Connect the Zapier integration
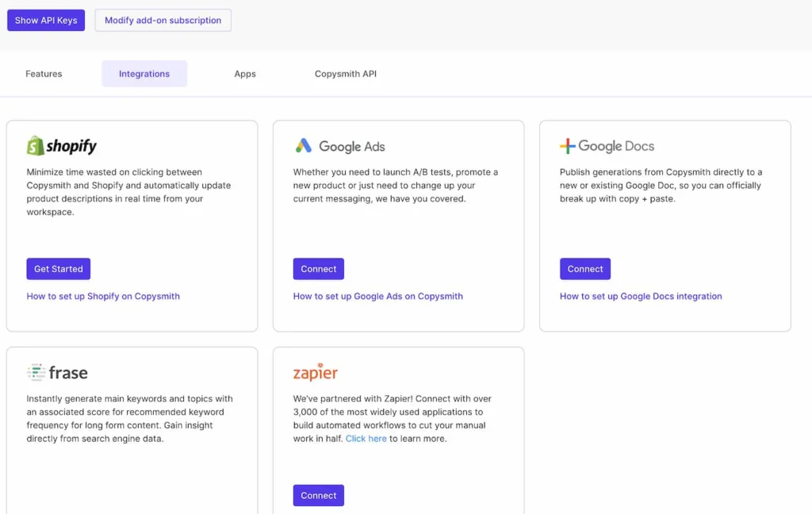 tap(319, 495)
